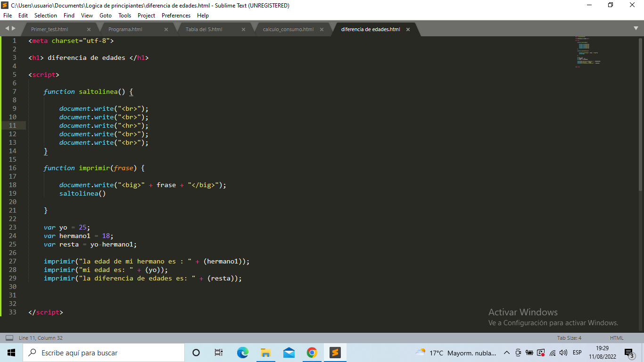Open the notification center icon
The height and width of the screenshot is (362, 644).
pyautogui.click(x=629, y=353)
